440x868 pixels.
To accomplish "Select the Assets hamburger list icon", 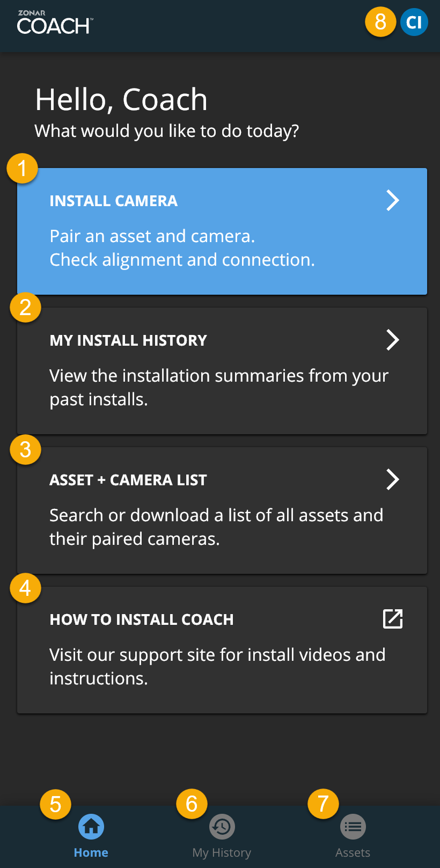I will (353, 826).
